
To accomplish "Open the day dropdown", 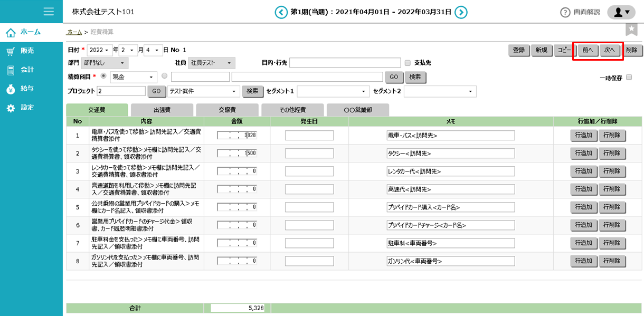I will click(154, 50).
